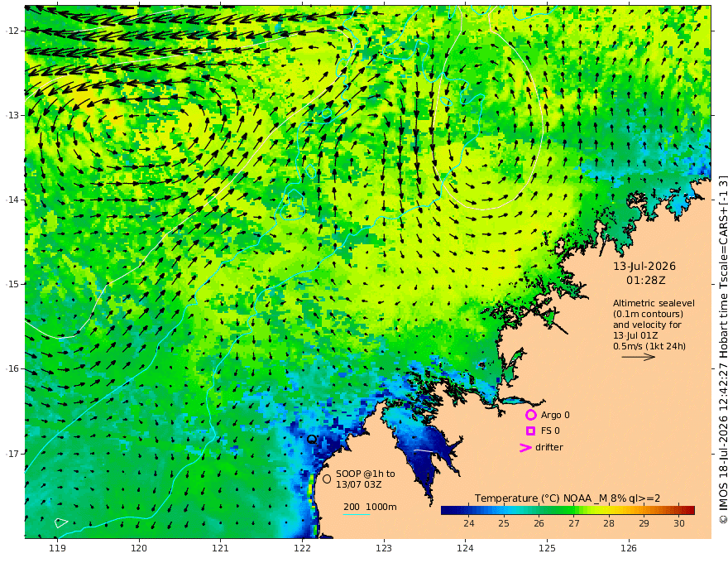
Task: Click the '200 1000m' depth legend text
Action: (370, 507)
